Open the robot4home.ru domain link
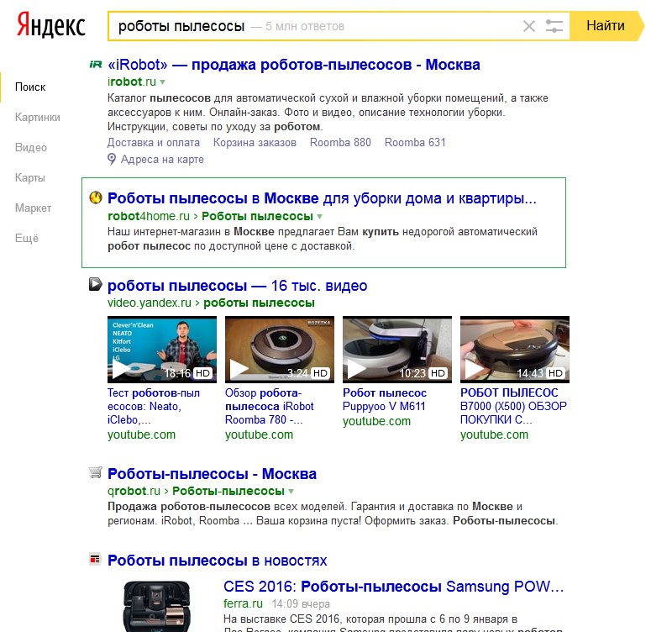Viewport: 672px width, 632px height. [149, 216]
